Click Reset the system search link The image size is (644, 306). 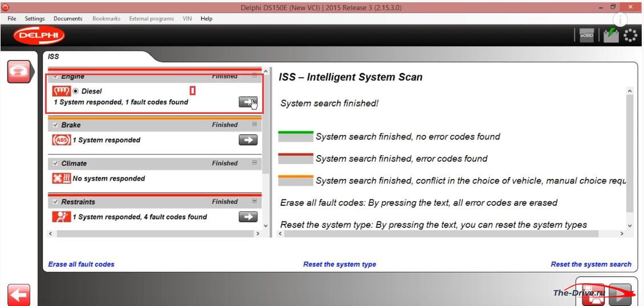click(x=591, y=264)
